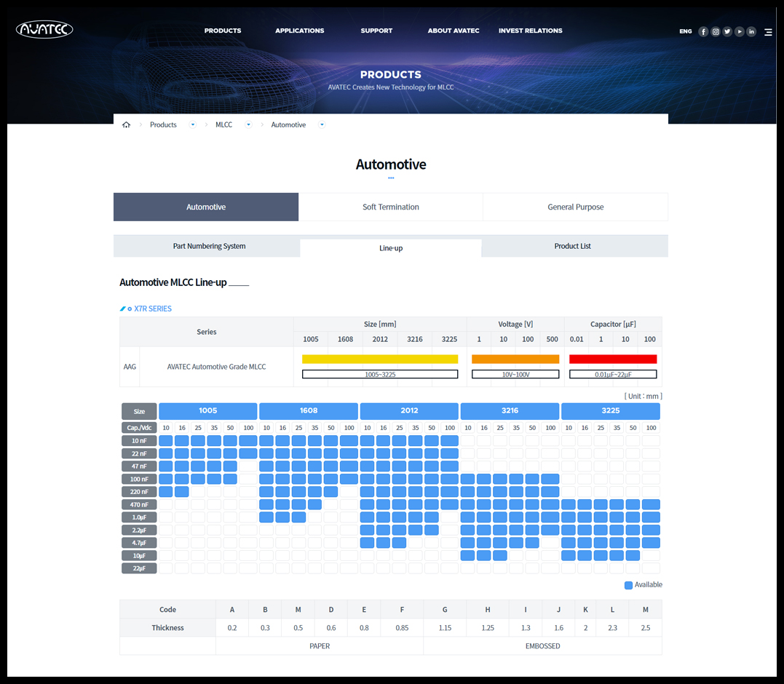Expand the Products breadcrumb dropdown
The image size is (784, 684).
192,125
